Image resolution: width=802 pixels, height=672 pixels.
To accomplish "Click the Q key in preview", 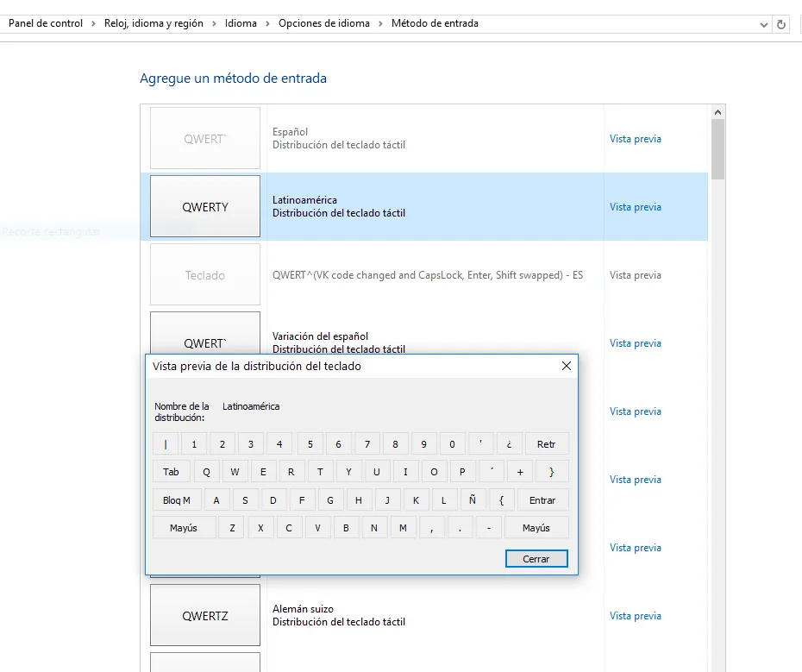I will 206,472.
